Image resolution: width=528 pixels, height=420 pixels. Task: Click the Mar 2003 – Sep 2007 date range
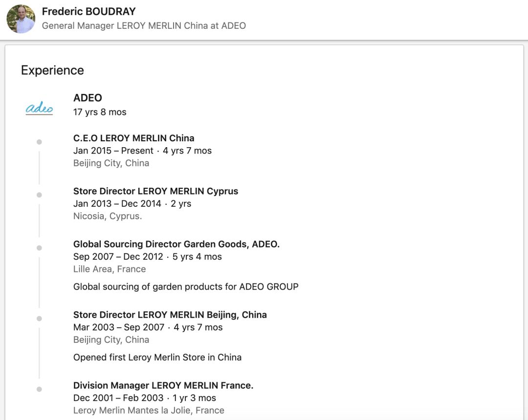(x=119, y=327)
